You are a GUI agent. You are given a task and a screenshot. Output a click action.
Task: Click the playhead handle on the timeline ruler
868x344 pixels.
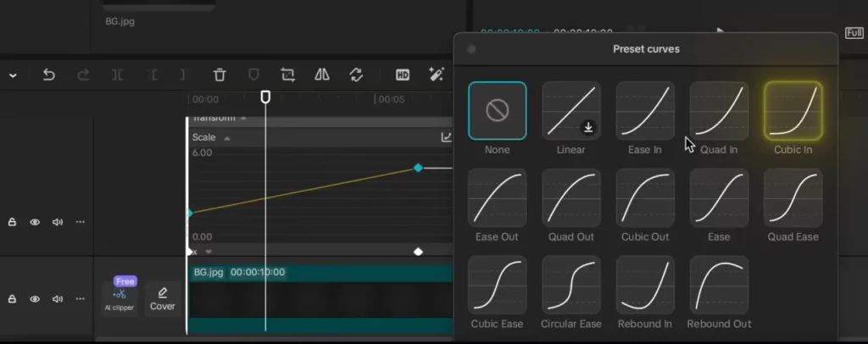click(x=265, y=97)
